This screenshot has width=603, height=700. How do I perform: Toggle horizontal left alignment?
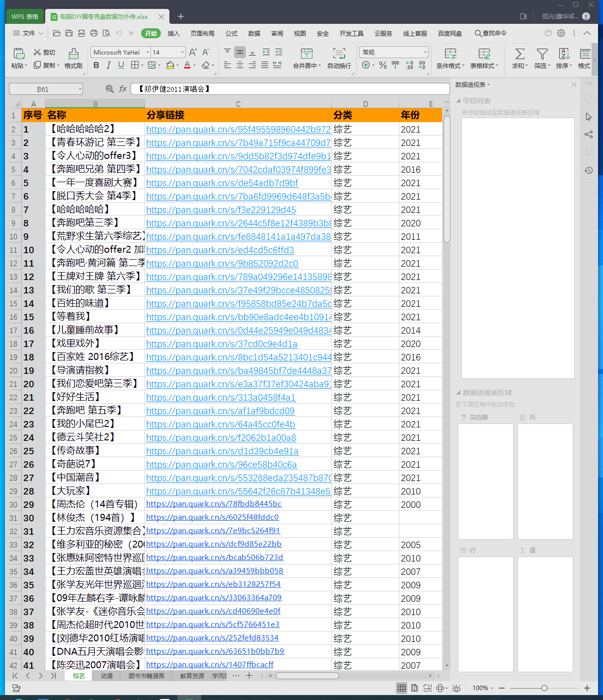coord(227,65)
